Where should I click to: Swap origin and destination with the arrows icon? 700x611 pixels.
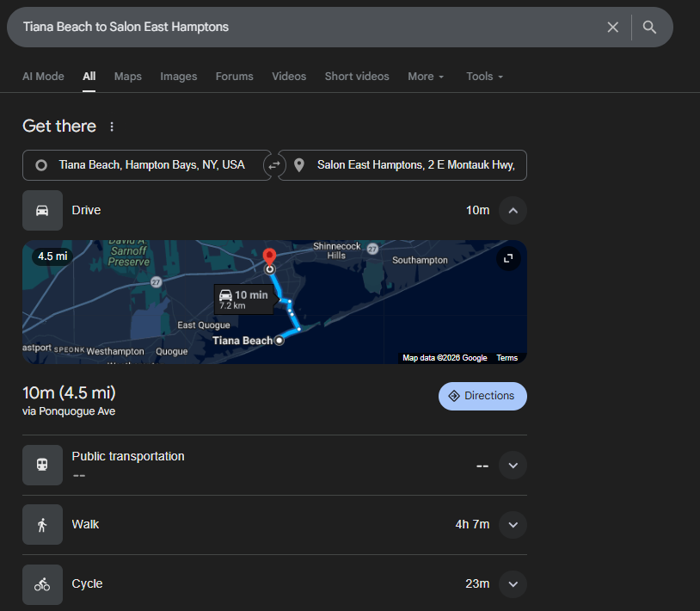pyautogui.click(x=274, y=165)
